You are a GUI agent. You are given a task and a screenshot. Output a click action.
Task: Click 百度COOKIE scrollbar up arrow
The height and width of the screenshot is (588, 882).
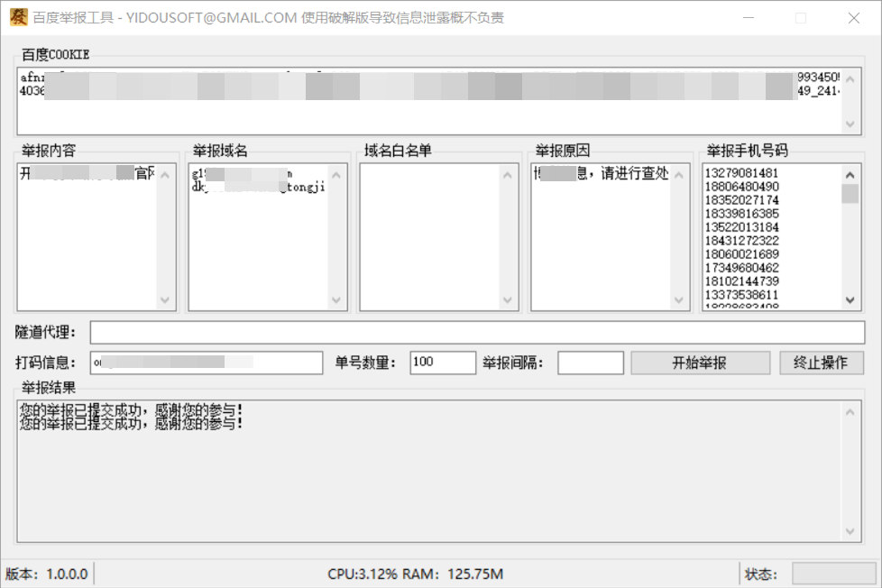(x=850, y=79)
